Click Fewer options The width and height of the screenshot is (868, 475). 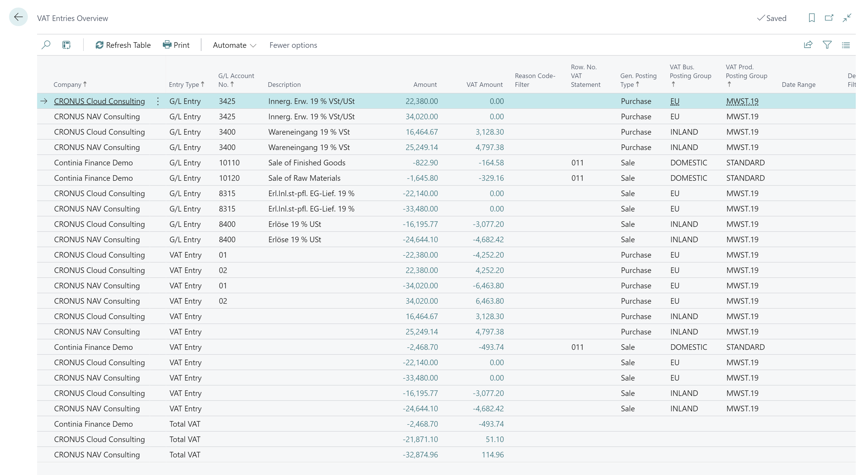coord(293,45)
